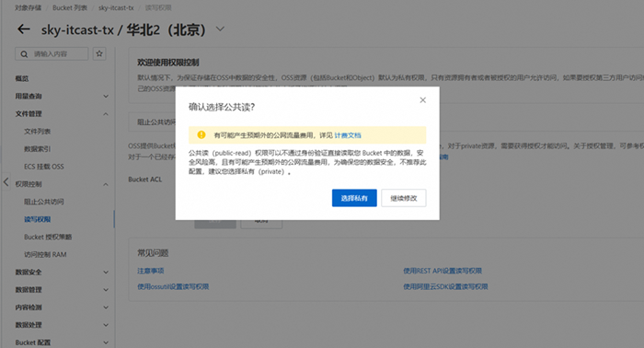The image size is (644, 348).
Task: Click the search magnifier icon in sidebar
Action: coord(24,54)
